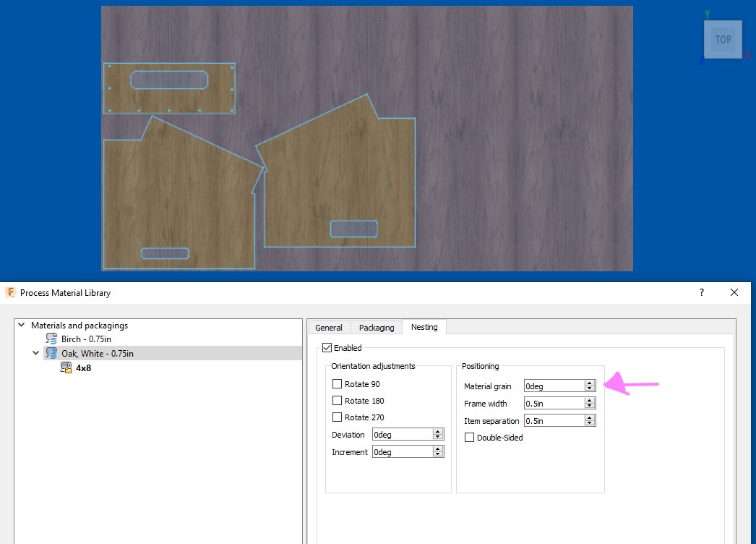Check the Rotate 180 checkbox
The height and width of the screenshot is (544, 756).
(x=336, y=400)
